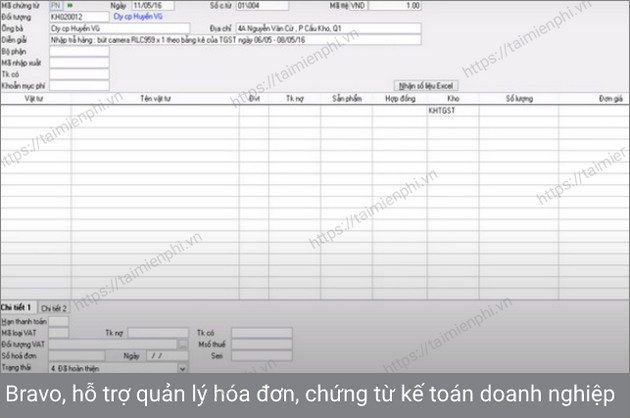
Task: Click the "Nhận số liệu Excel" button
Action: (x=427, y=86)
